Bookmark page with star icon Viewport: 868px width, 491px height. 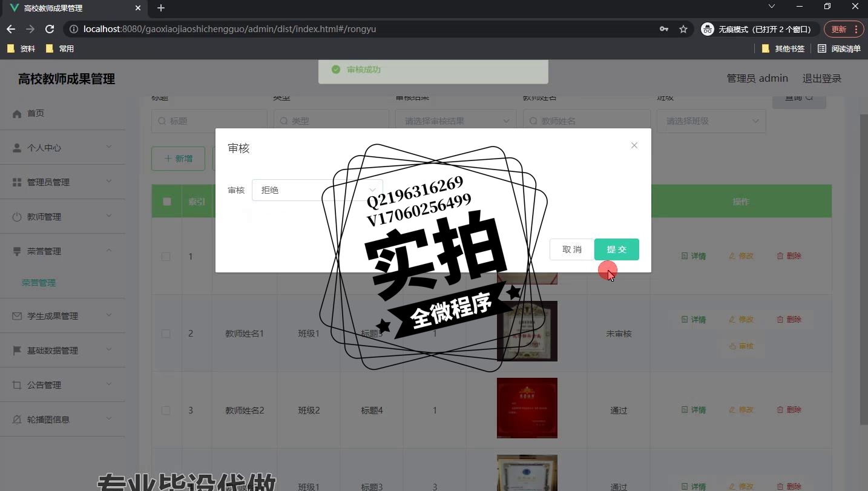(683, 29)
